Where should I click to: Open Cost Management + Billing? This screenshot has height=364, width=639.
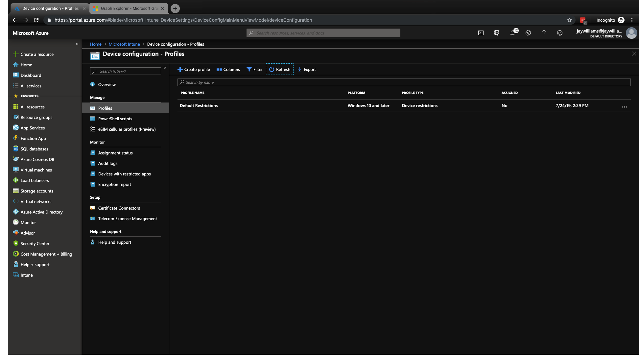click(46, 254)
